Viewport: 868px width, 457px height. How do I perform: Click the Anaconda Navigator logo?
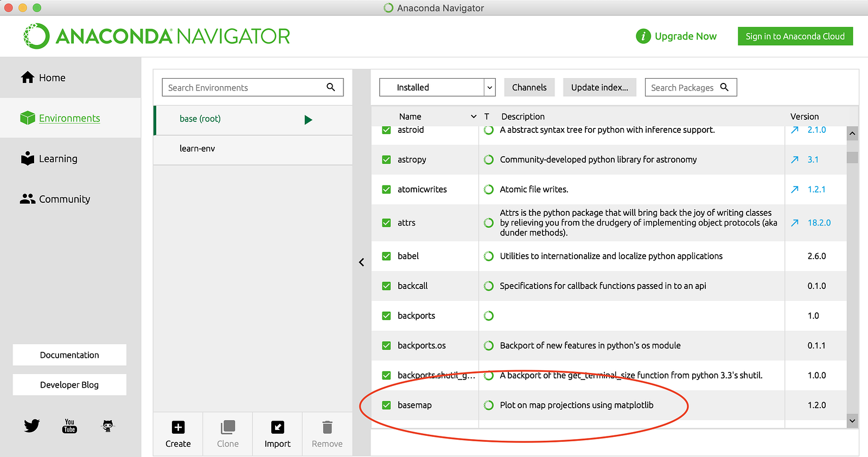[157, 36]
